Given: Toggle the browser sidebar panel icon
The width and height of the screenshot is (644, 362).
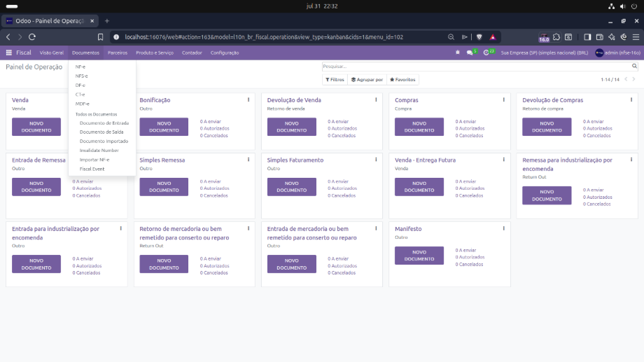Looking at the screenshot, I should point(587,37).
